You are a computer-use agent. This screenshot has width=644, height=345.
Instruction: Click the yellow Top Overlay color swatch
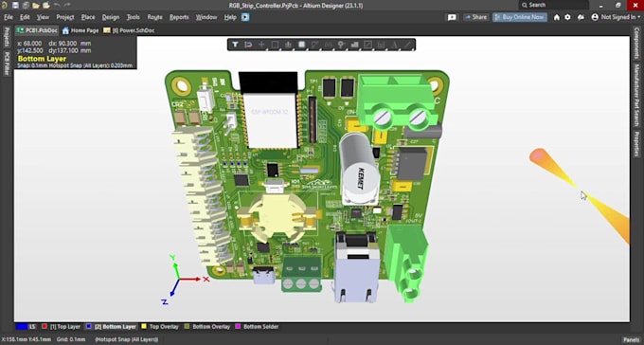pyautogui.click(x=144, y=327)
